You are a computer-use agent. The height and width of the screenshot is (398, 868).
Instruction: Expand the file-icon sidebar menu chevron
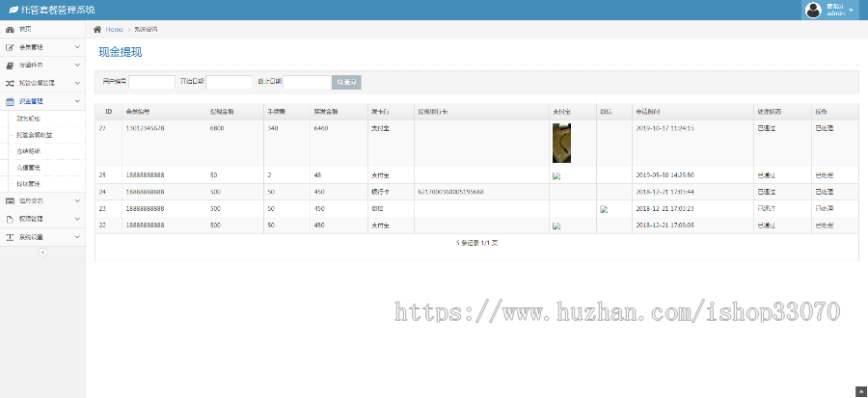pos(77,219)
